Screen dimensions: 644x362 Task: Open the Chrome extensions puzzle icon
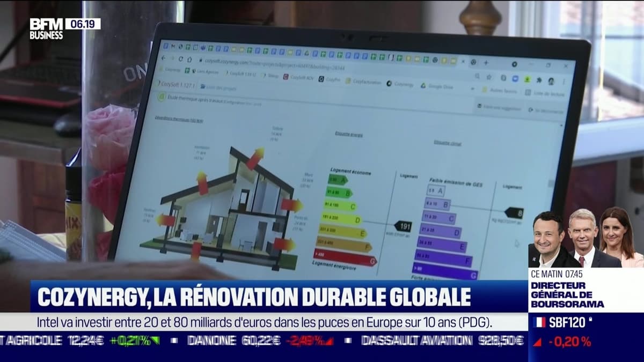click(539, 80)
